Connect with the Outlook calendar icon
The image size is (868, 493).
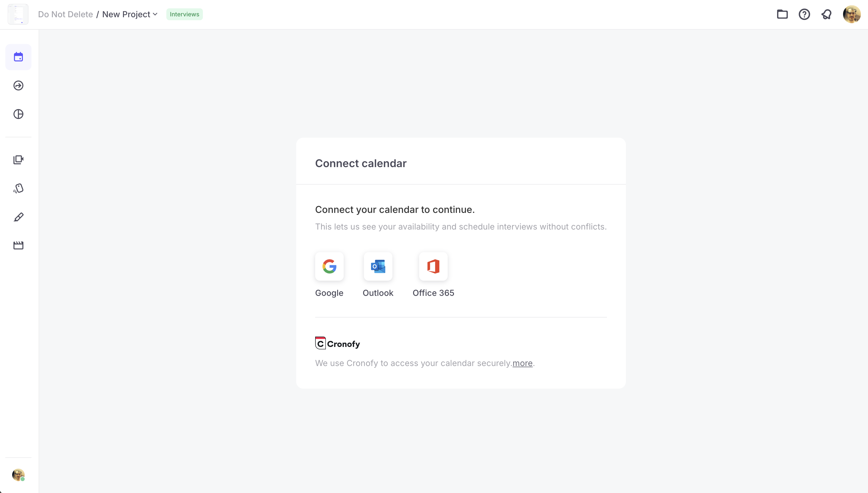click(378, 266)
